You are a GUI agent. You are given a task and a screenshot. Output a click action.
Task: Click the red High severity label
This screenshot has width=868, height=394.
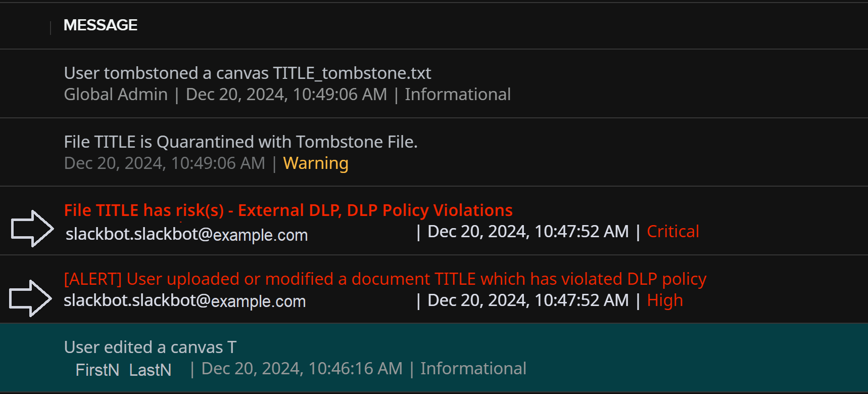click(x=664, y=300)
